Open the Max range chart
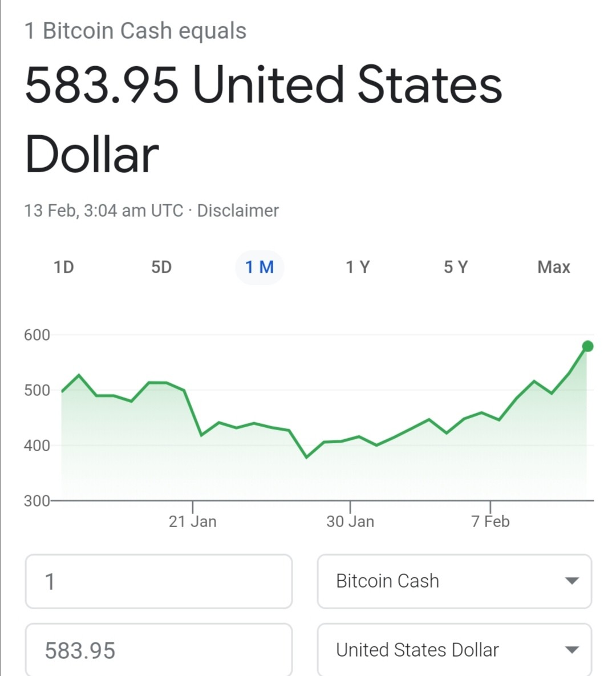616x676 pixels. (554, 268)
